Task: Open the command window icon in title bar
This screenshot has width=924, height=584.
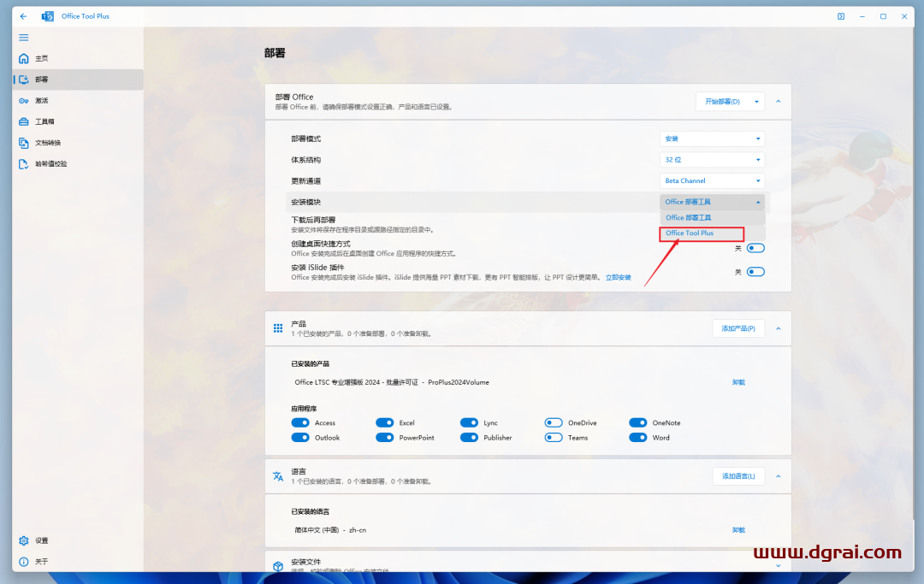Action: click(x=841, y=16)
